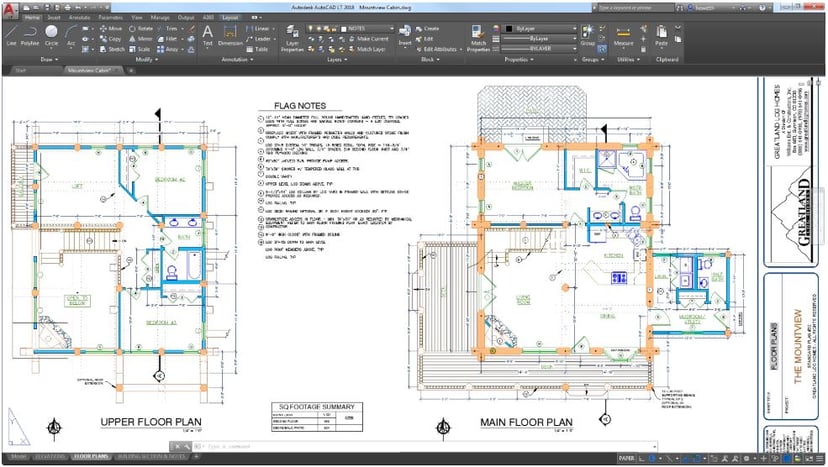Open the Edit Attributes dropdown
The image size is (828, 467).
click(x=439, y=49)
